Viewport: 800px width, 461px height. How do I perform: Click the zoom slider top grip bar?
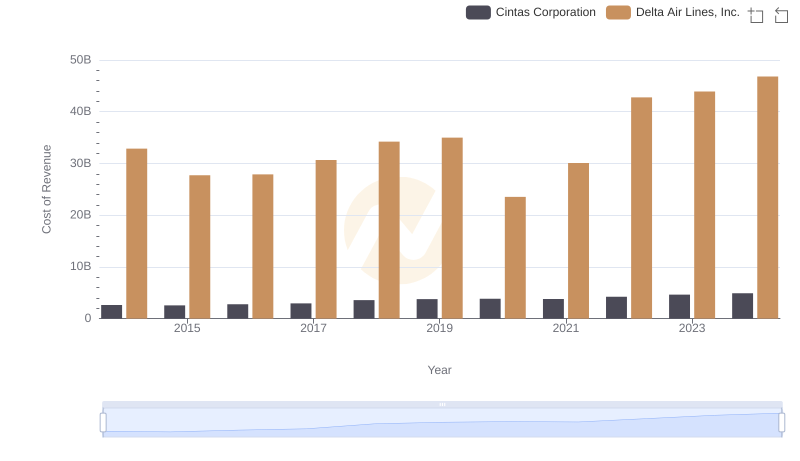442,404
